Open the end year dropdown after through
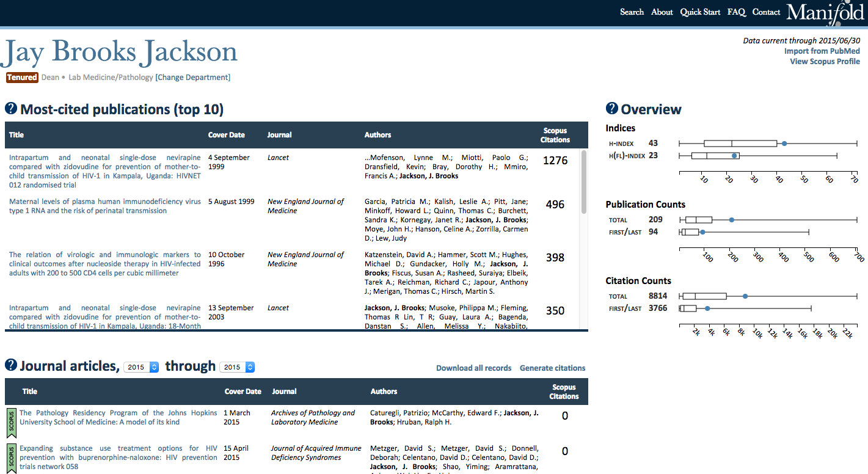The image size is (868, 474). pos(237,367)
